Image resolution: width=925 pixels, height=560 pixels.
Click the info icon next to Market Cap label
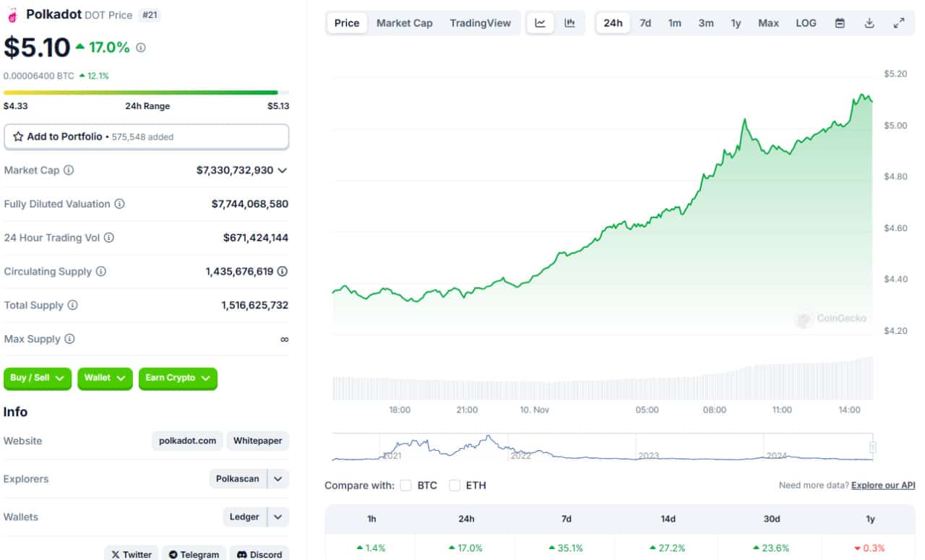coord(69,171)
